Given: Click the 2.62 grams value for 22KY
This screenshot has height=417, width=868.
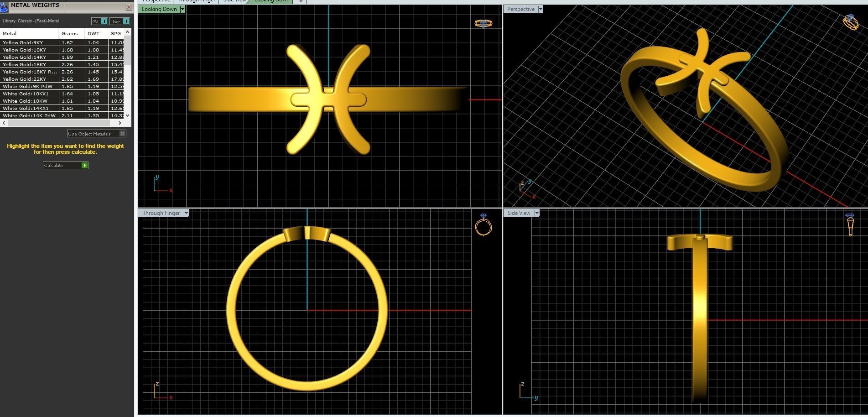Looking at the screenshot, I should point(67,79).
